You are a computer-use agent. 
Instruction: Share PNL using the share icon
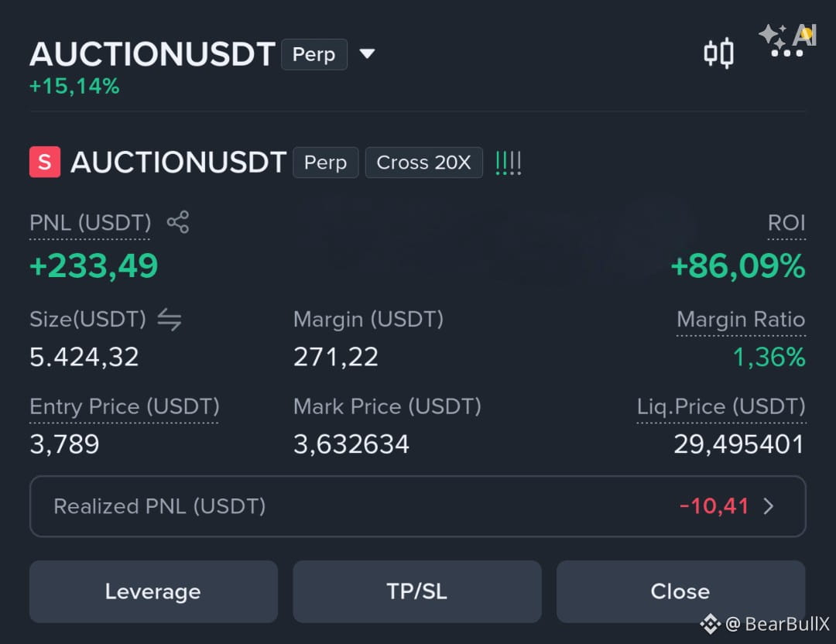click(x=178, y=222)
